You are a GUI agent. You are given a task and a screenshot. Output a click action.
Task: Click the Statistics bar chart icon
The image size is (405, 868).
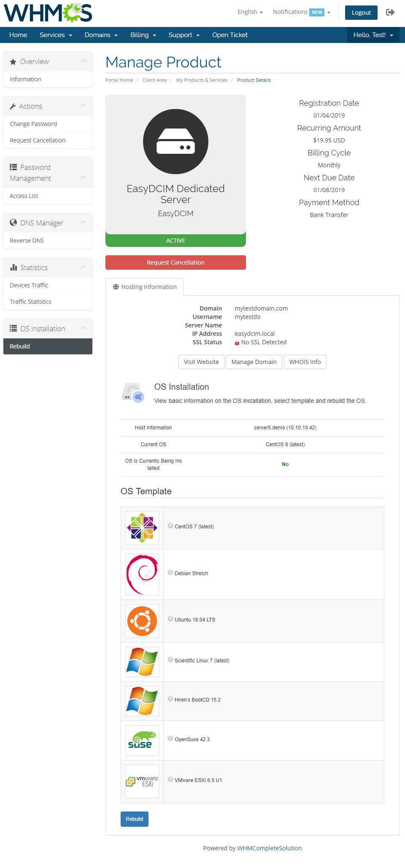click(13, 268)
